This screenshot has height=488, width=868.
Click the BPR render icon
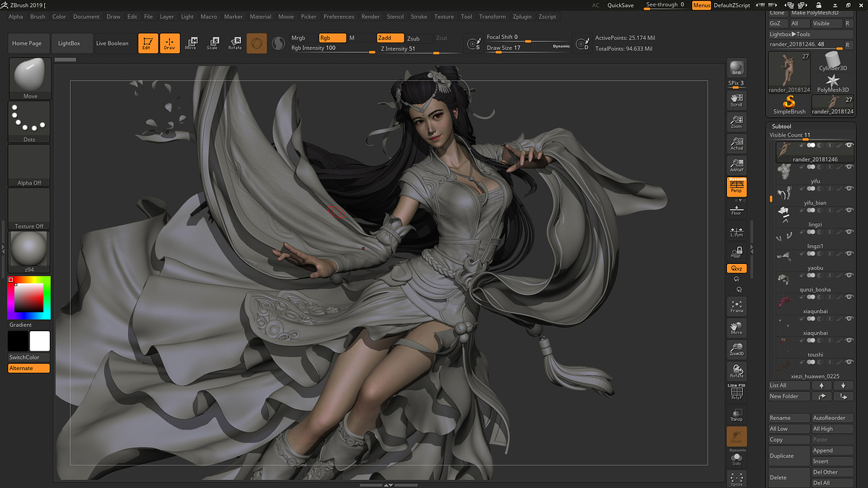pyautogui.click(x=736, y=69)
